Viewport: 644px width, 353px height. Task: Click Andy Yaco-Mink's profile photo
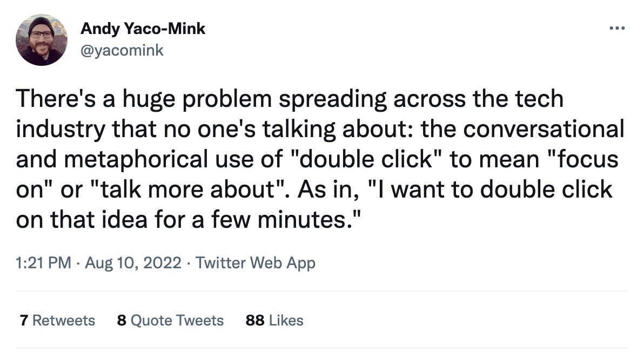(x=42, y=40)
